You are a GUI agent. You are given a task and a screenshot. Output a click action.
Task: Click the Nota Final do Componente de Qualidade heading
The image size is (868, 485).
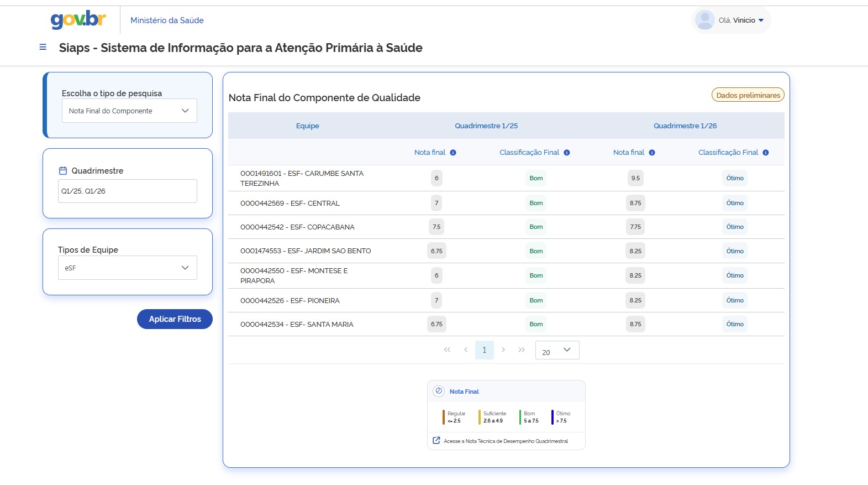coord(324,98)
